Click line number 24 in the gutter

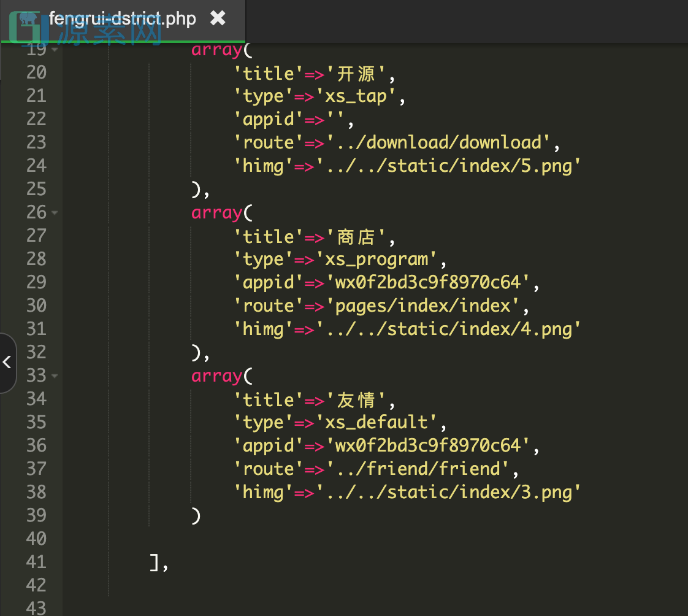tap(36, 166)
